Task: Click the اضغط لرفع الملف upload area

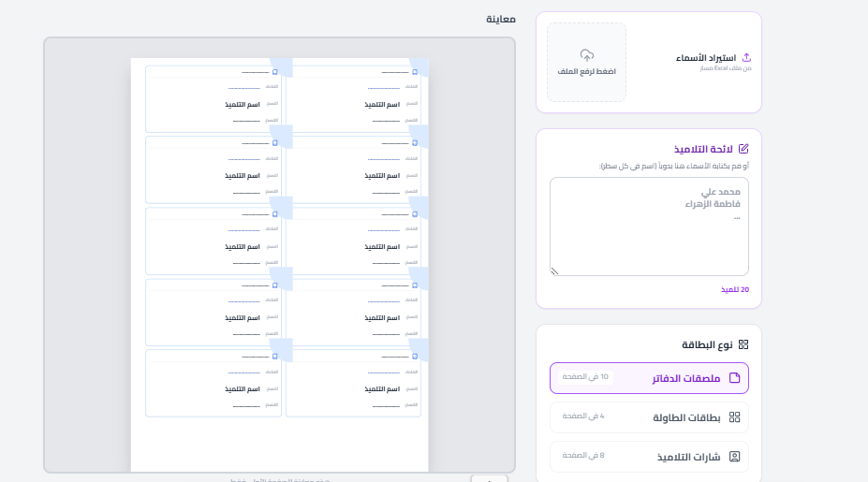Action: [x=587, y=62]
